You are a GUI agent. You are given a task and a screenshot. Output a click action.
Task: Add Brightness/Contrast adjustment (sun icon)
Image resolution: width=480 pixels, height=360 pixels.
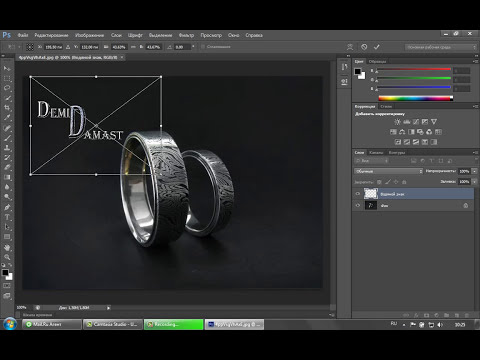point(397,122)
